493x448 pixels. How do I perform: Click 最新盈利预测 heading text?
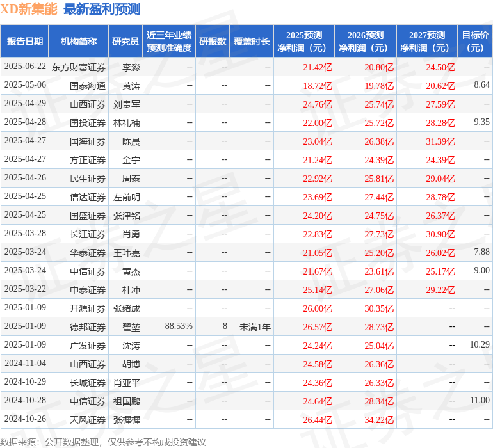point(102,9)
